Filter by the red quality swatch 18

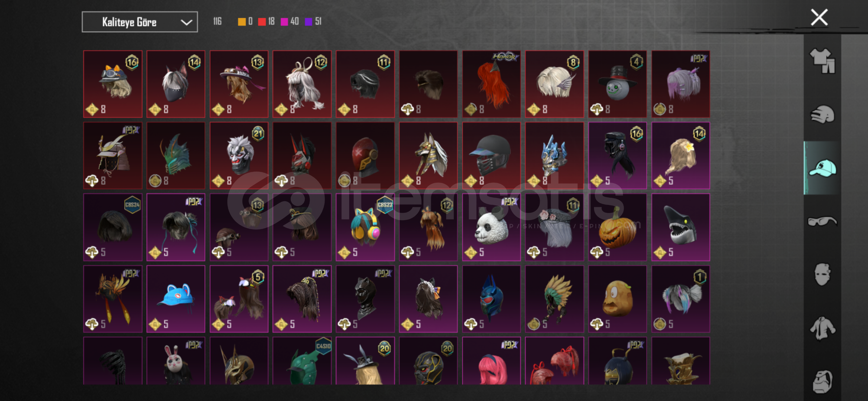tap(266, 22)
